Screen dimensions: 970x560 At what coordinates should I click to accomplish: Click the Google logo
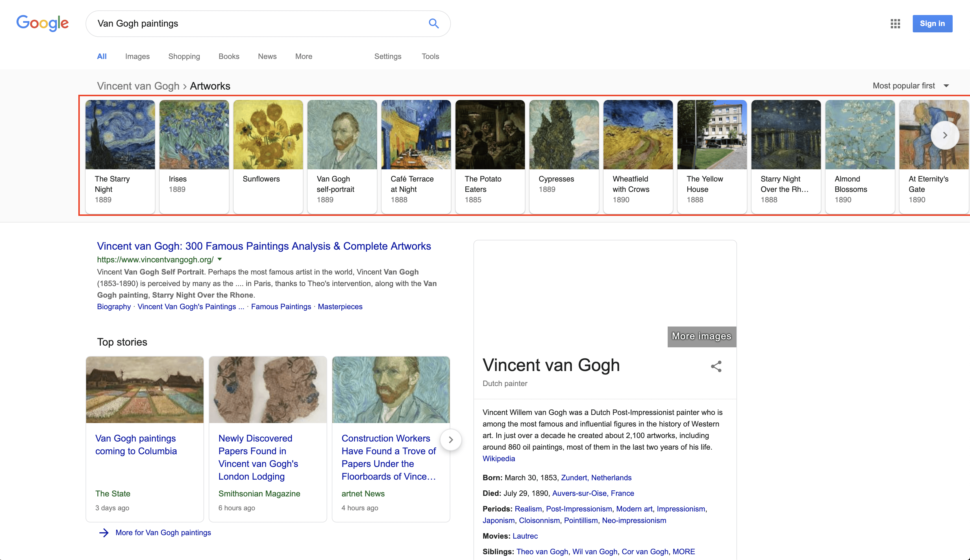pos(42,23)
